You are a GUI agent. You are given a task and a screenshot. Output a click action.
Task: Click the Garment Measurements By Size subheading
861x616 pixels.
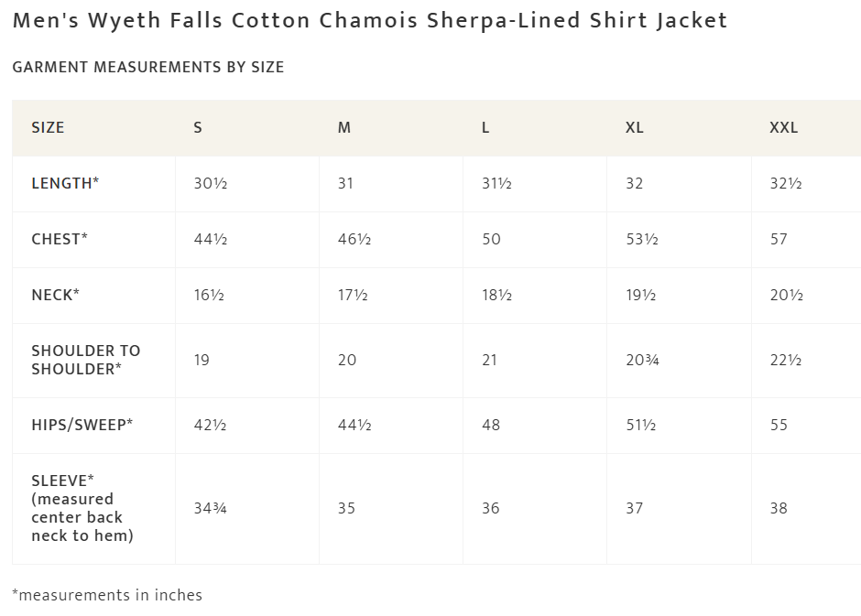tap(148, 67)
